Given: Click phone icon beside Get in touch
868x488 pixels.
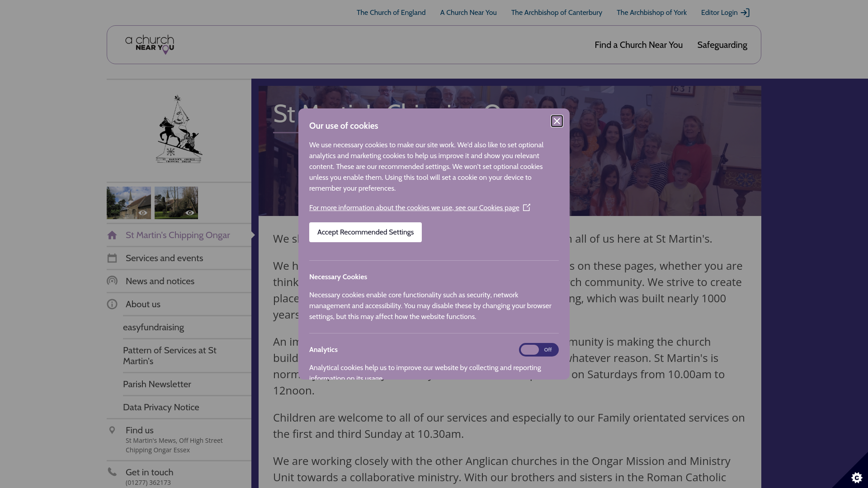Looking at the screenshot, I should coord(112,472).
